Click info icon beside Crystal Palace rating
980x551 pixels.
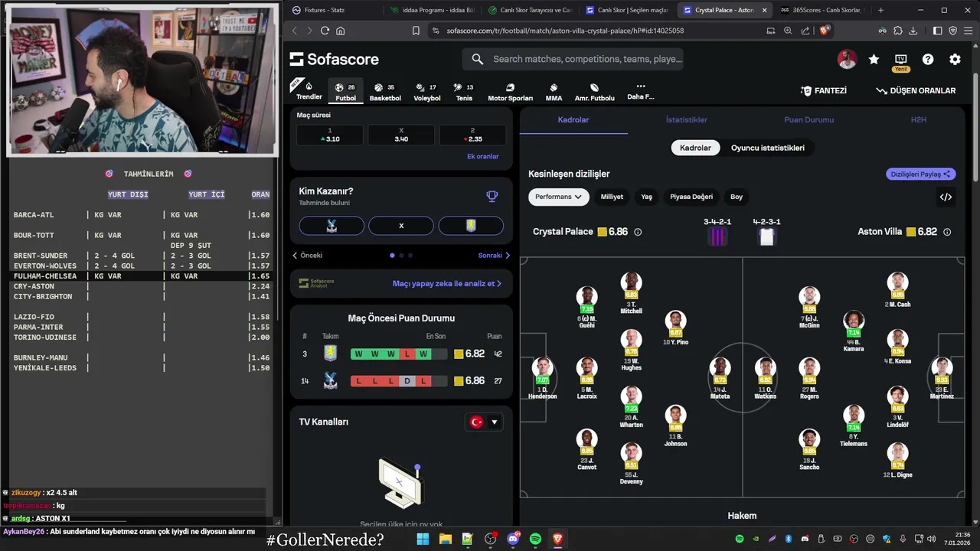[638, 232]
